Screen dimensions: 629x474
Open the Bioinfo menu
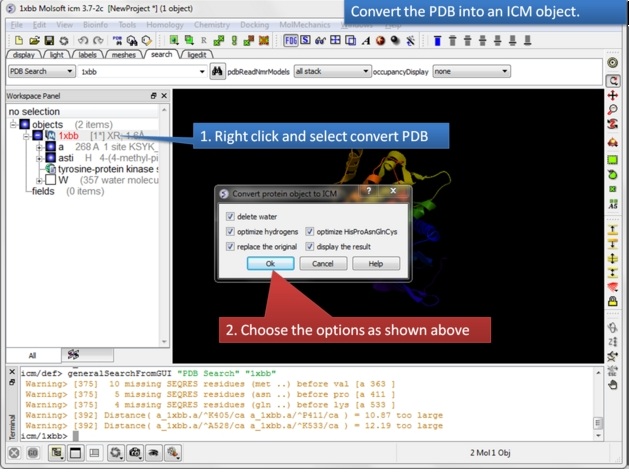coord(96,23)
